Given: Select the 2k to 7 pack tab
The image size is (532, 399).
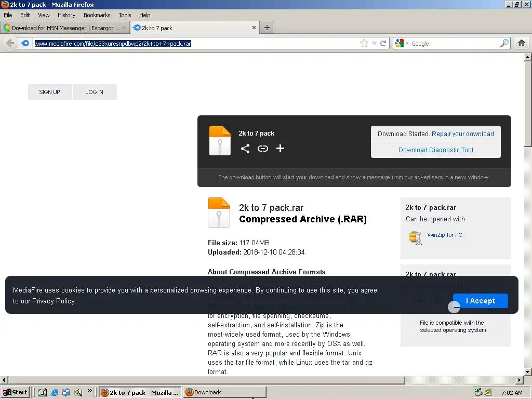Looking at the screenshot, I should (x=195, y=28).
